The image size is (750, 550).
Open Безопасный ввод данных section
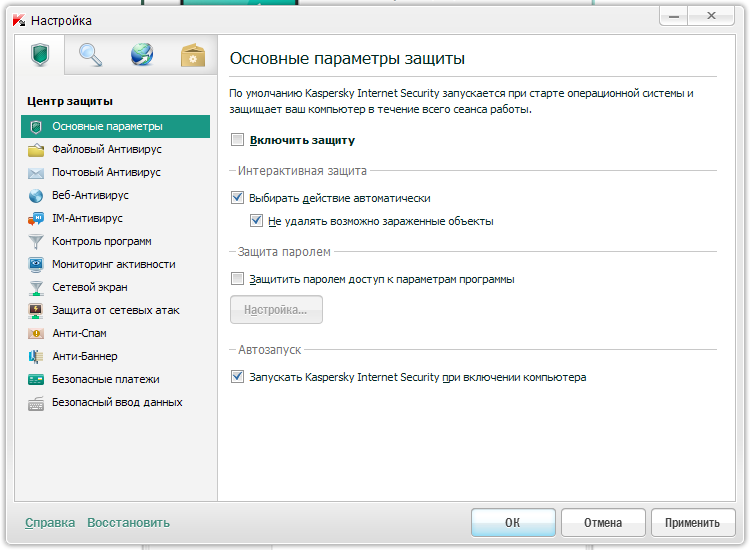115,402
